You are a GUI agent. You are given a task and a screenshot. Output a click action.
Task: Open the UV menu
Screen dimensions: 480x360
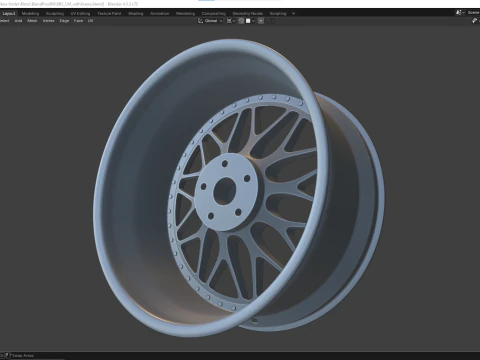coord(90,21)
